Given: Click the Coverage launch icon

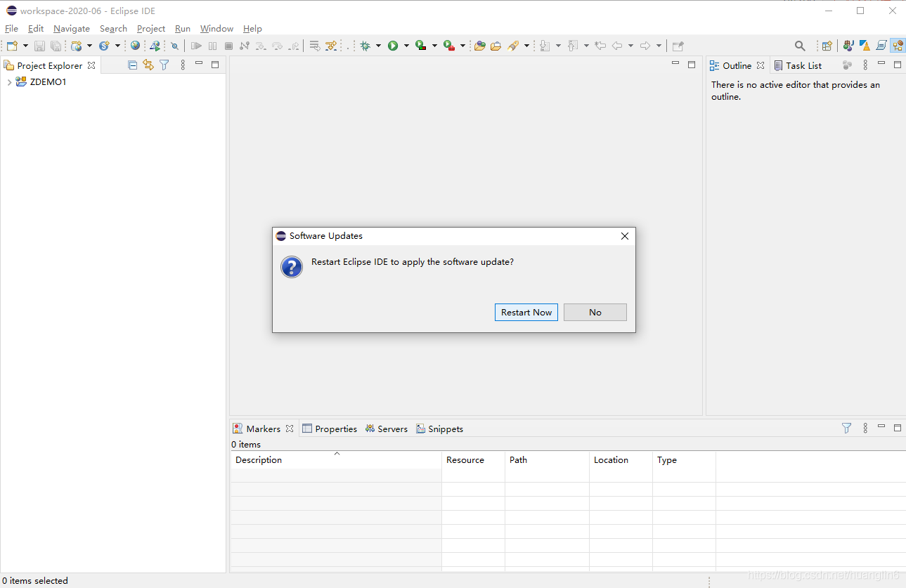Looking at the screenshot, I should 420,46.
